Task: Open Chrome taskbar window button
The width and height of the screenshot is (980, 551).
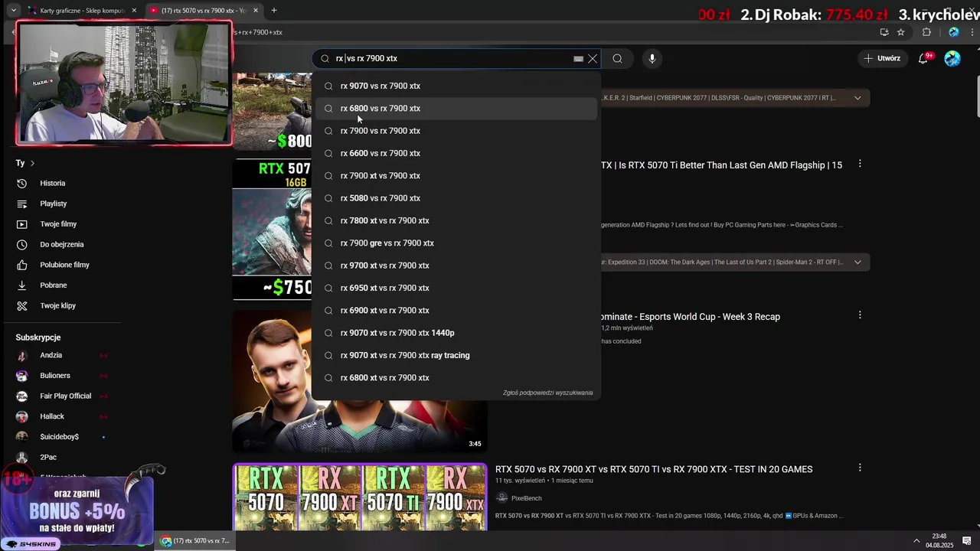Action: tap(195, 541)
